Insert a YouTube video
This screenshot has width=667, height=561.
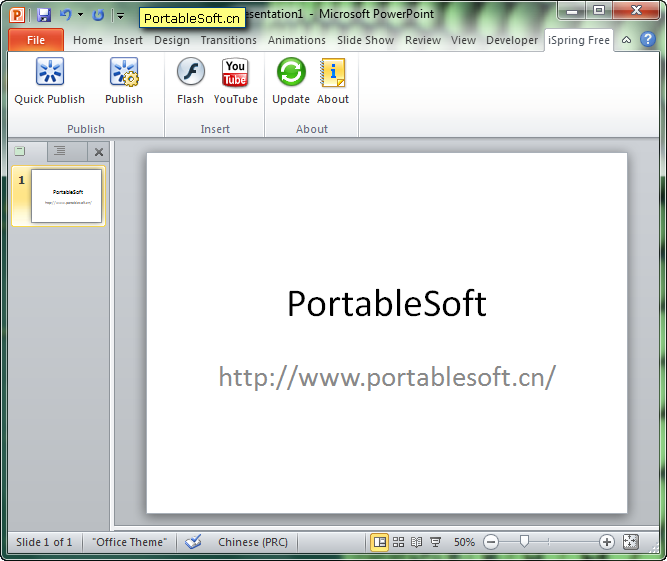pyautogui.click(x=235, y=81)
